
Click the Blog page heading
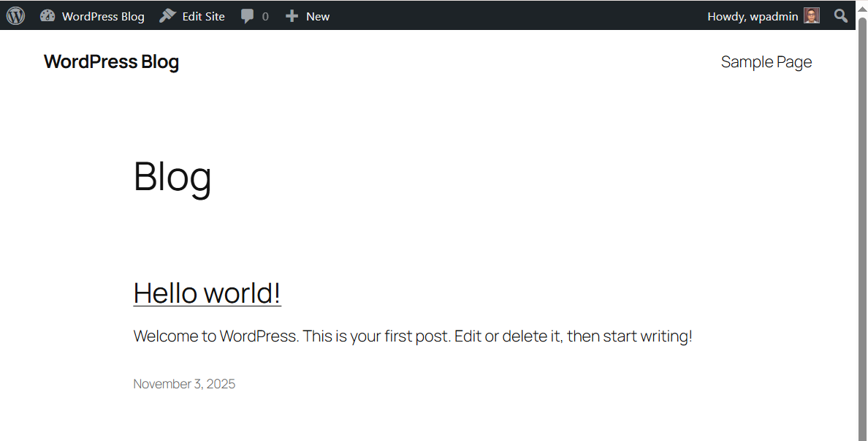pyautogui.click(x=172, y=177)
